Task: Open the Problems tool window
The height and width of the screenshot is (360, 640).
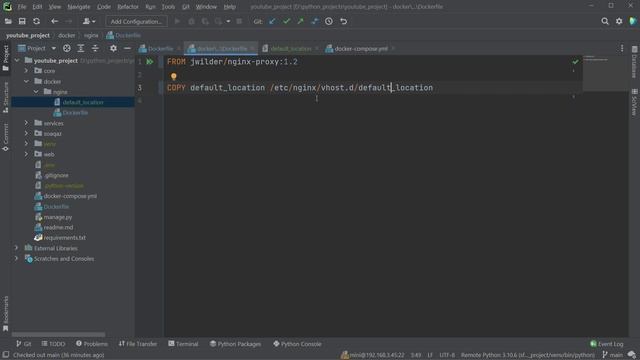Action: click(x=92, y=344)
